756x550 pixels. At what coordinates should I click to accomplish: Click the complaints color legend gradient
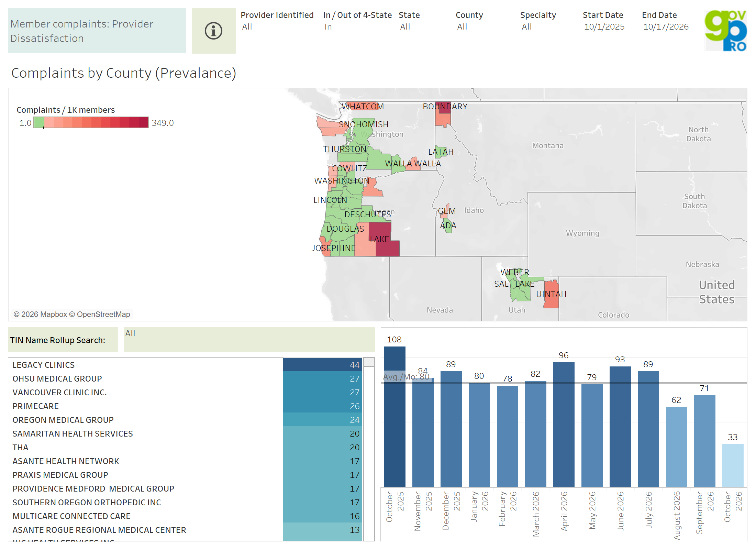click(x=91, y=122)
